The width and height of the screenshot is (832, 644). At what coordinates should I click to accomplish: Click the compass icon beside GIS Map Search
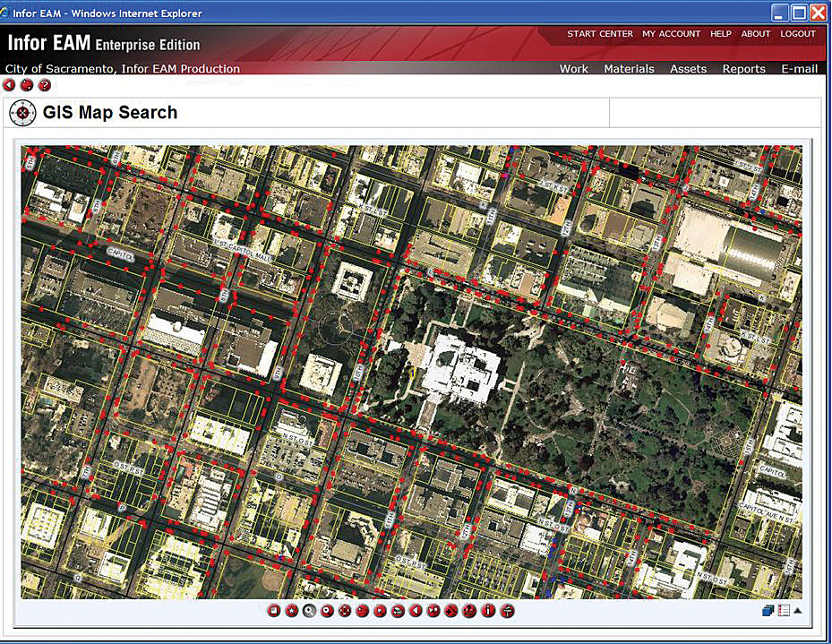pos(22,113)
